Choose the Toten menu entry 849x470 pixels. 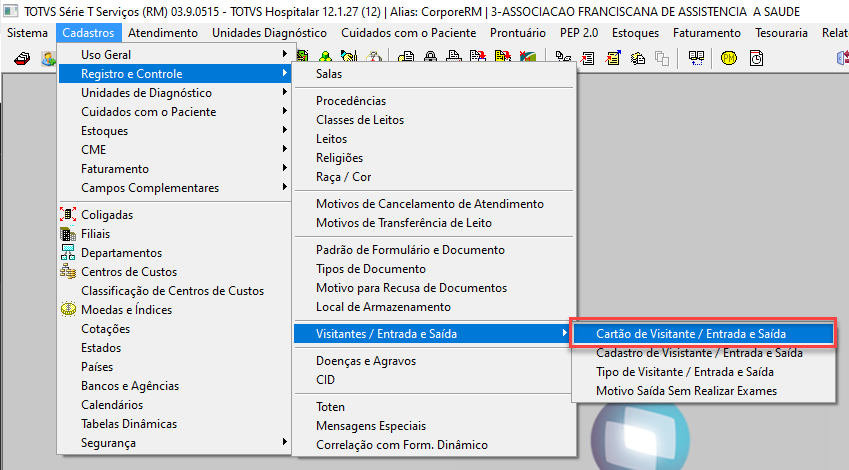point(434,407)
